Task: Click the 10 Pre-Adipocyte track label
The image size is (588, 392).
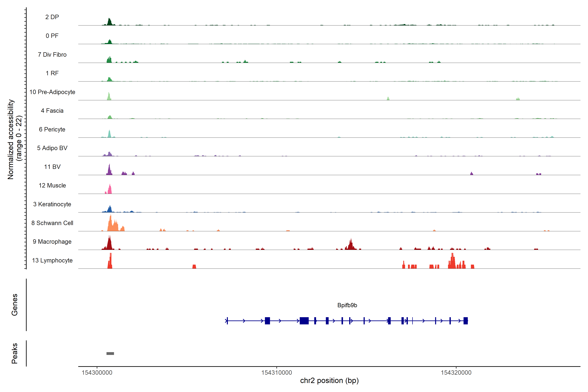Action: pyautogui.click(x=52, y=92)
